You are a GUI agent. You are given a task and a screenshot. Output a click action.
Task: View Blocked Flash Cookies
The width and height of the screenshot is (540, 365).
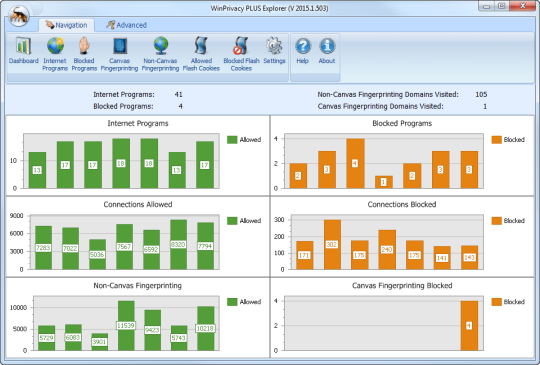[x=241, y=54]
